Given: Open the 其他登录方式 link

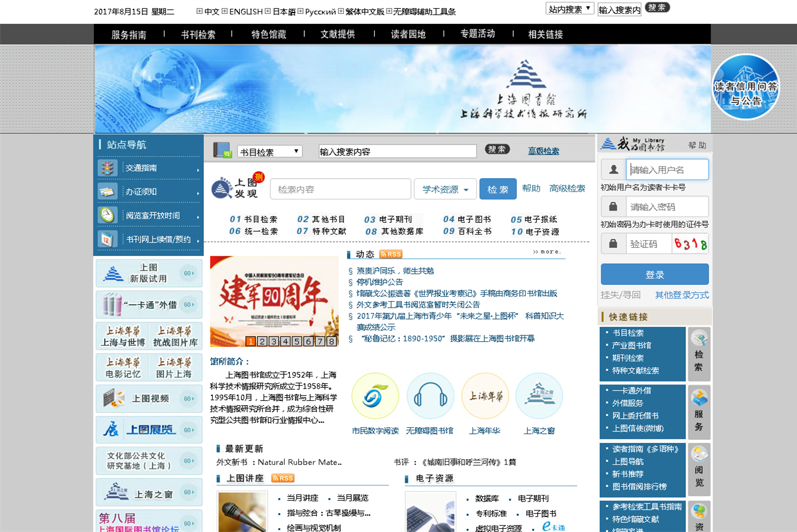Looking at the screenshot, I should pos(682,295).
